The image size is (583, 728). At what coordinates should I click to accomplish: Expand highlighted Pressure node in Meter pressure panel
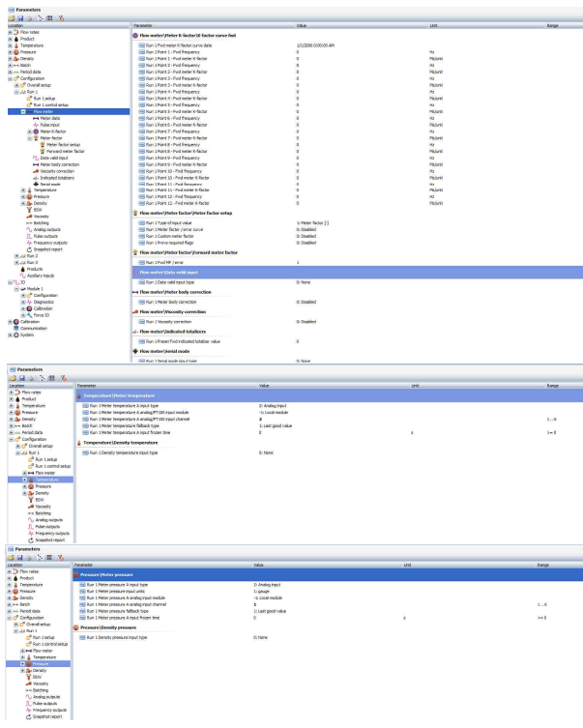(x=22, y=664)
